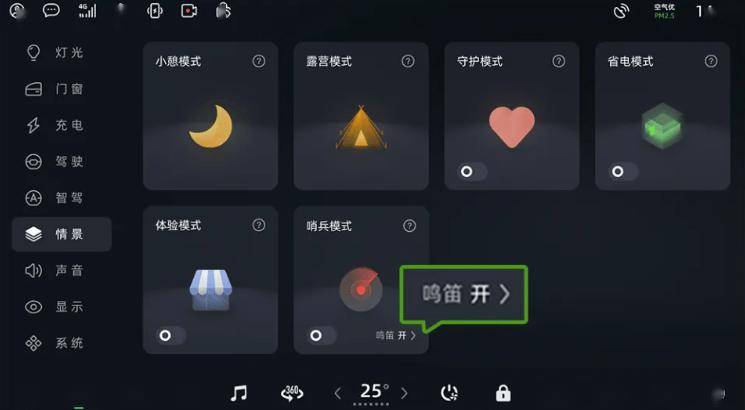This screenshot has width=745, height=410.
Task: Show help for 小憩模式 card
Action: click(x=259, y=61)
